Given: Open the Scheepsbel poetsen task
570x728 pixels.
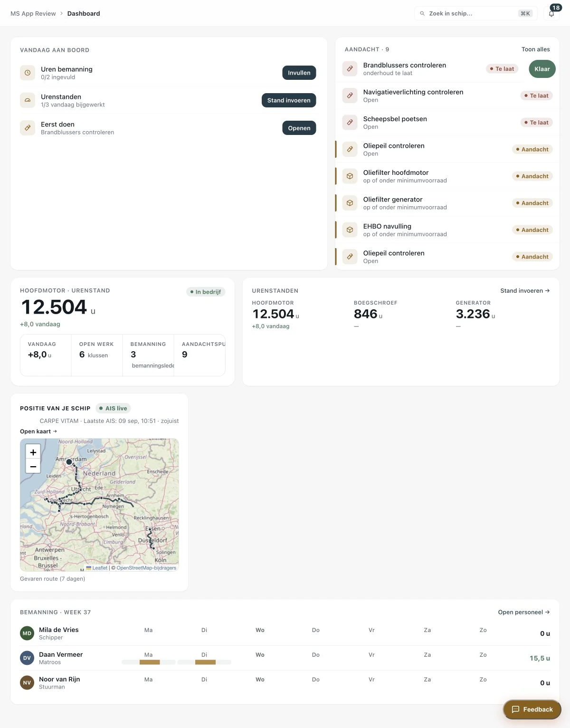Looking at the screenshot, I should click(x=447, y=123).
